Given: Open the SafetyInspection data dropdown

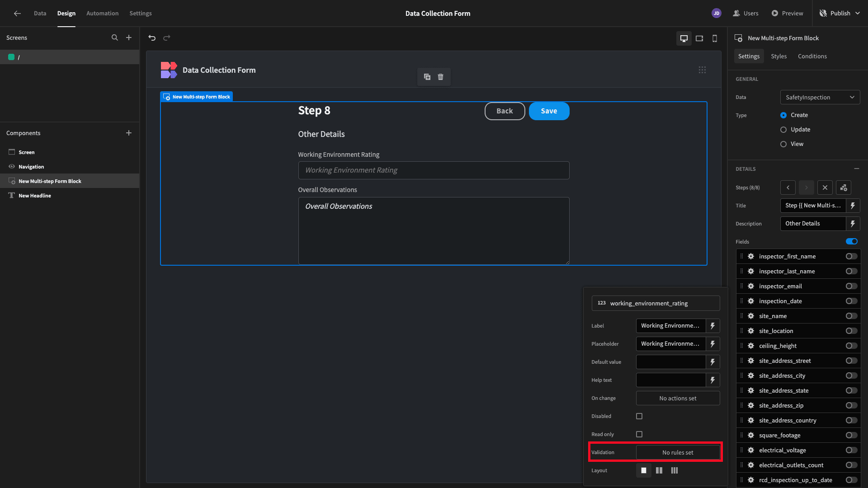Looking at the screenshot, I should (820, 97).
